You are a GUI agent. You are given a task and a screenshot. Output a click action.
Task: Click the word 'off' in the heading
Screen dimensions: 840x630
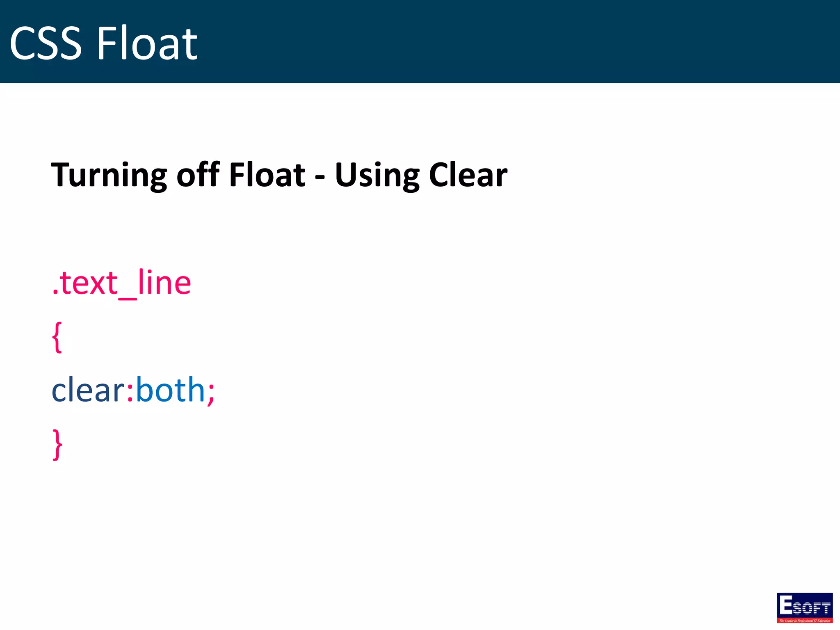tap(198, 174)
